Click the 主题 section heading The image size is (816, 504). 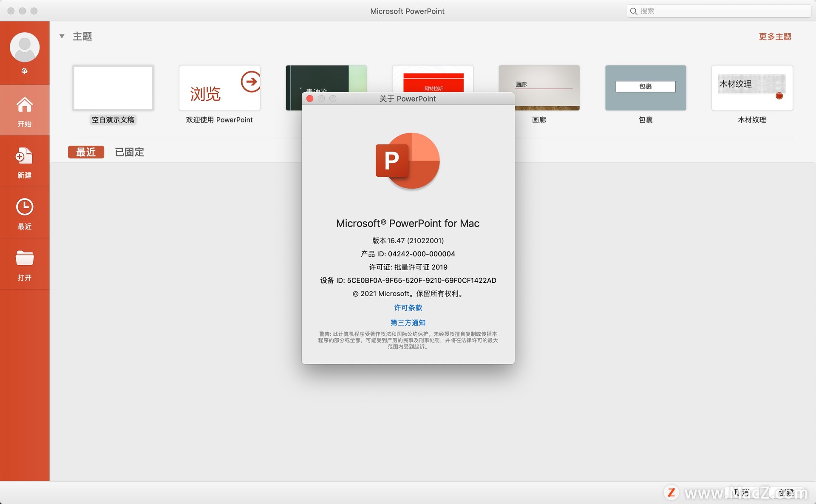point(82,37)
